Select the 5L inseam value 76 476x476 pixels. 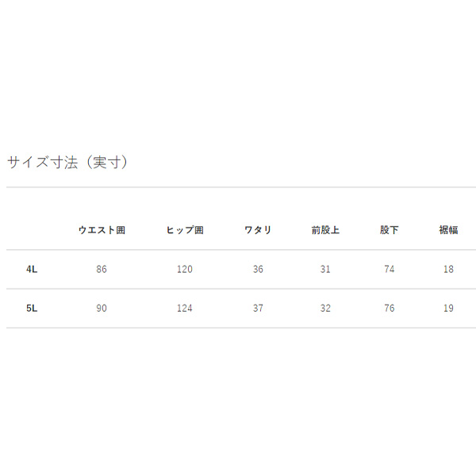(x=389, y=309)
